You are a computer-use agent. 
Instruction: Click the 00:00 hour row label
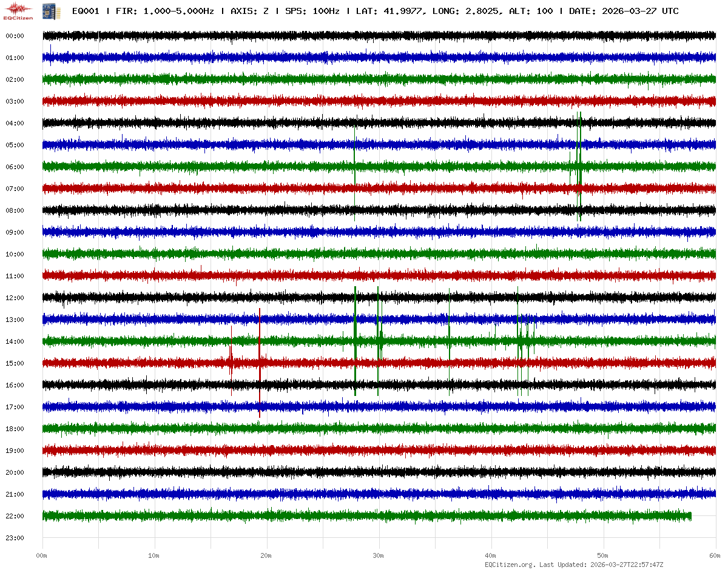15,36
